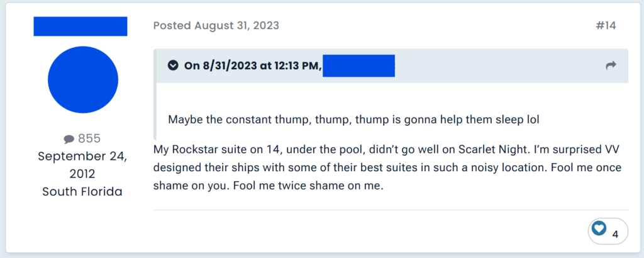Click the go-to-quoted-post arrow icon
Viewport: 644px width, 258px height.
(611, 65)
